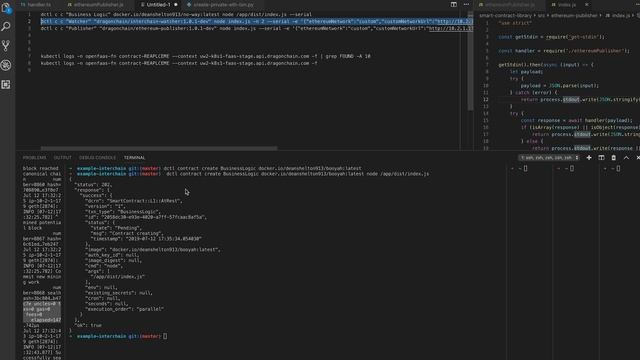The width and height of the screenshot is (640, 360).
Task: Click the second empty terminal split pane cursor
Action: (572, 168)
